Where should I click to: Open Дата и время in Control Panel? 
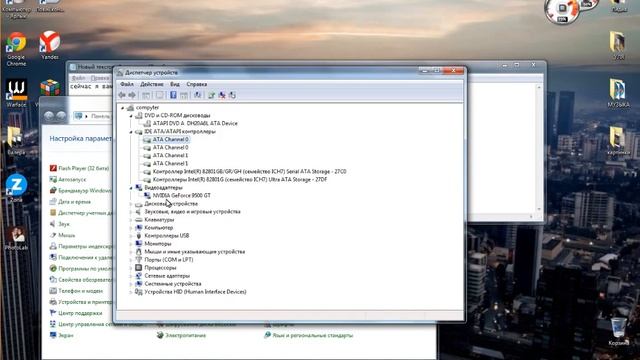(x=74, y=202)
